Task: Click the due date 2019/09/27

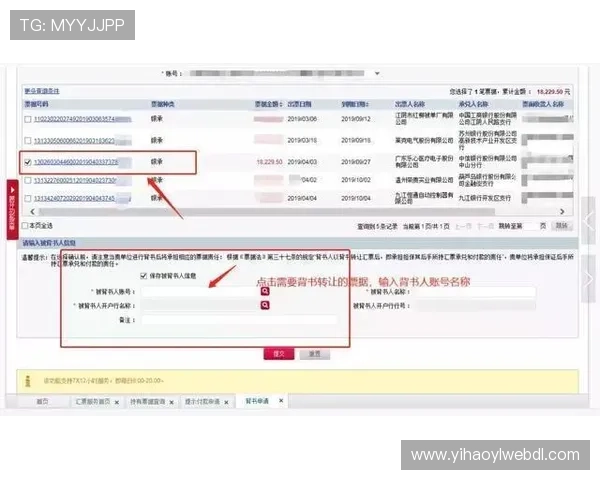Action: (356, 162)
